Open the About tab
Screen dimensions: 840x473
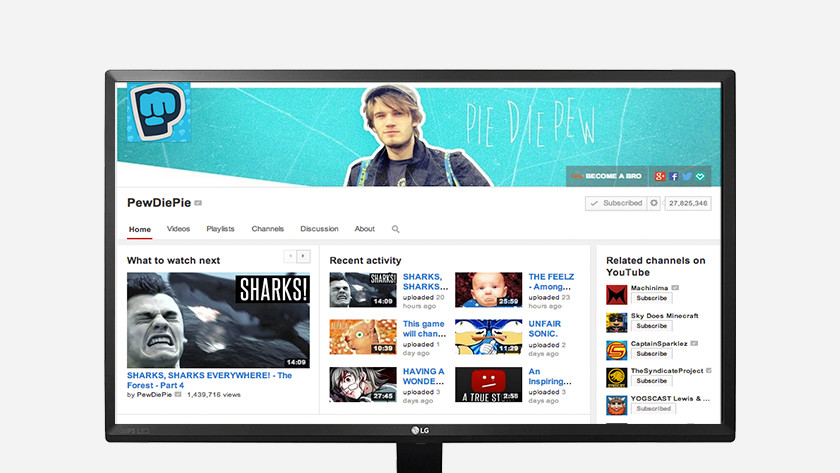click(365, 229)
